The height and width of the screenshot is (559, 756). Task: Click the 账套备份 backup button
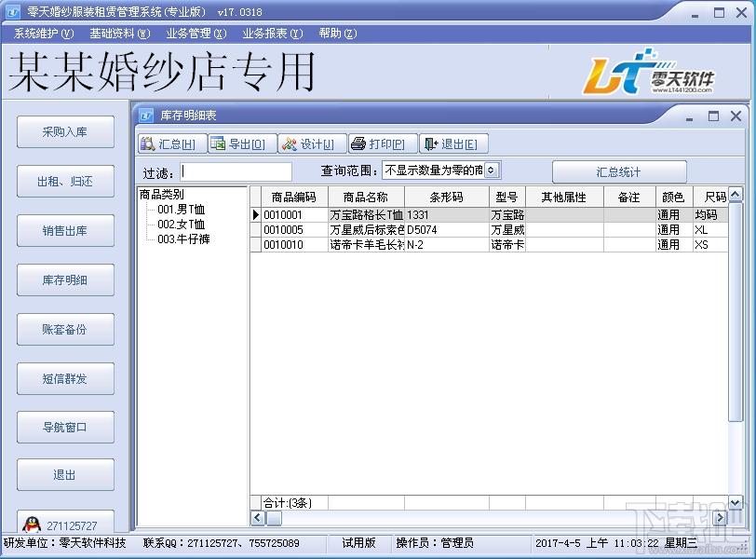[65, 330]
